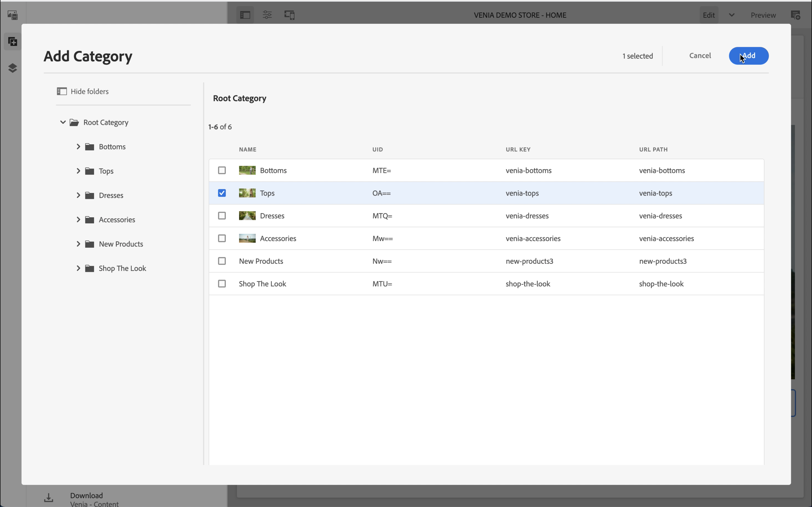Image resolution: width=812 pixels, height=507 pixels.
Task: Uncheck the Tops category checkbox
Action: (222, 193)
